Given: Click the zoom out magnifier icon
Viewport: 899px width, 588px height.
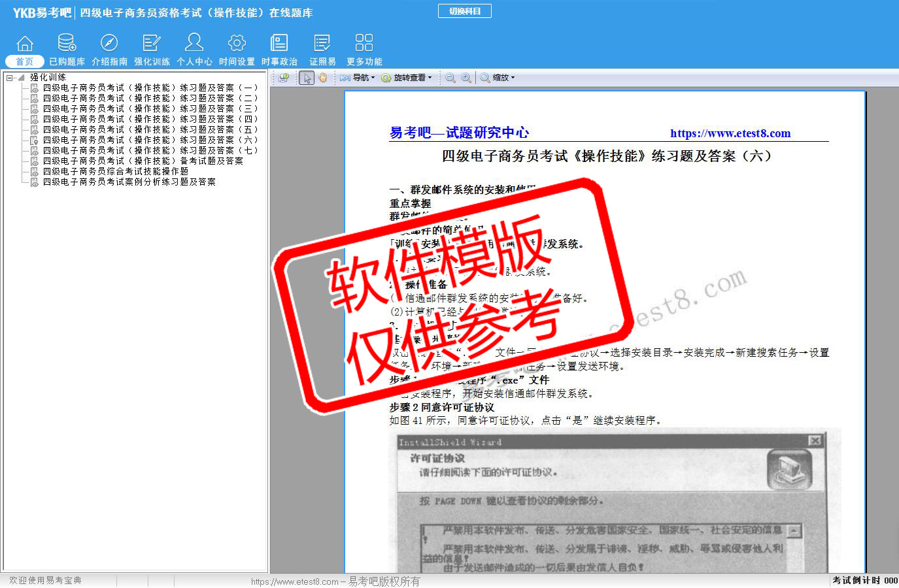Looking at the screenshot, I should tap(450, 78).
